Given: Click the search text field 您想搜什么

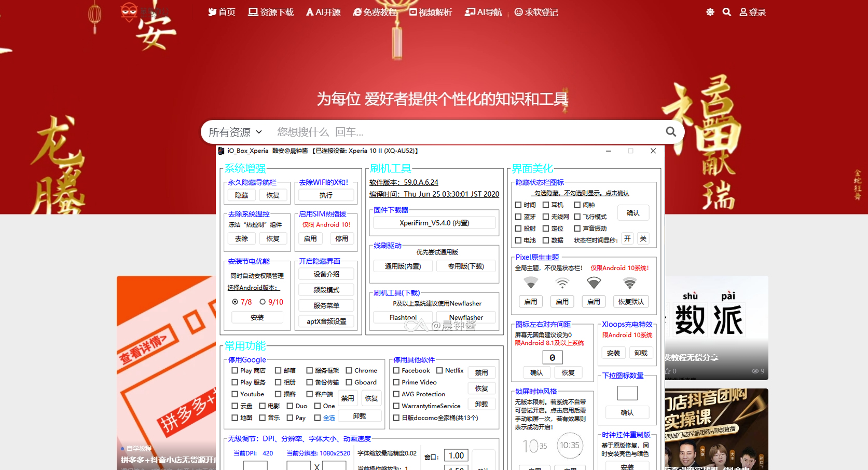Looking at the screenshot, I should pyautogui.click(x=467, y=132).
